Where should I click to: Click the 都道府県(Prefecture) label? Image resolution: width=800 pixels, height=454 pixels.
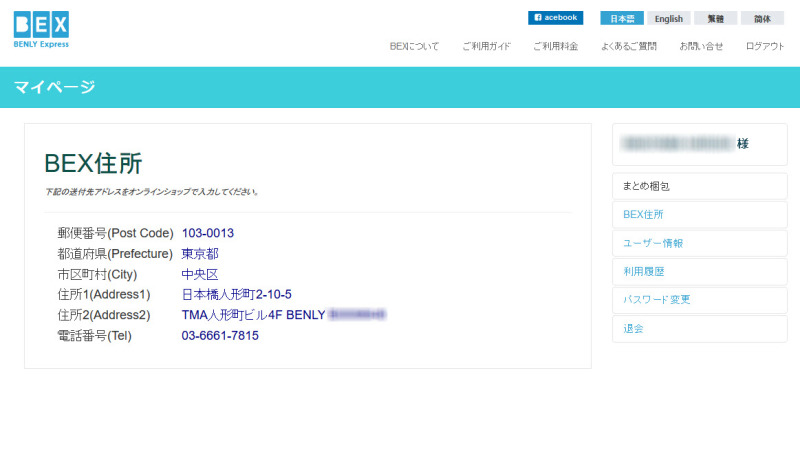click(115, 254)
